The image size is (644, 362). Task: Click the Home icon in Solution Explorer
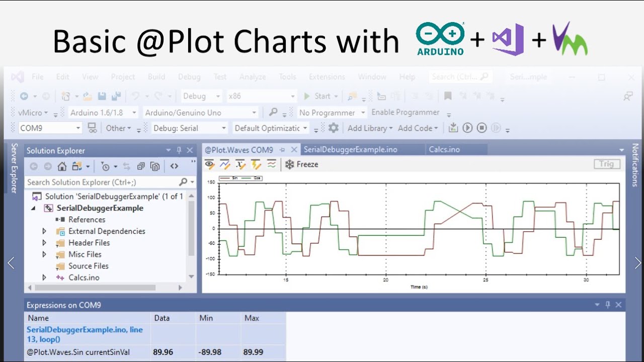point(62,166)
